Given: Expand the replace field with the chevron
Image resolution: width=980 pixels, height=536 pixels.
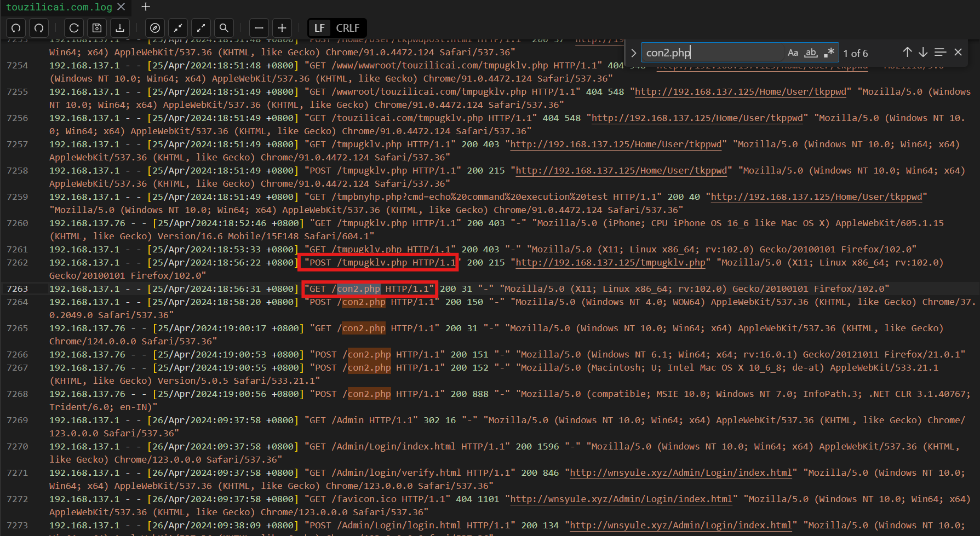Looking at the screenshot, I should (x=634, y=53).
